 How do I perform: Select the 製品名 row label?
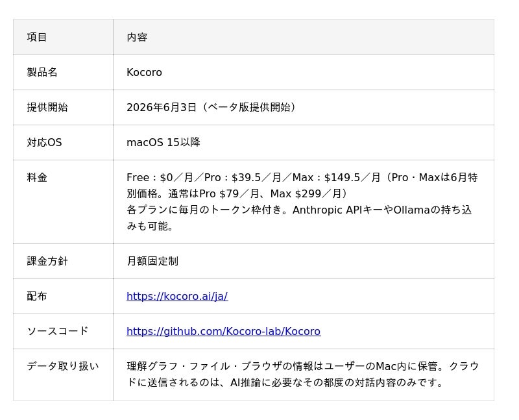click(42, 72)
